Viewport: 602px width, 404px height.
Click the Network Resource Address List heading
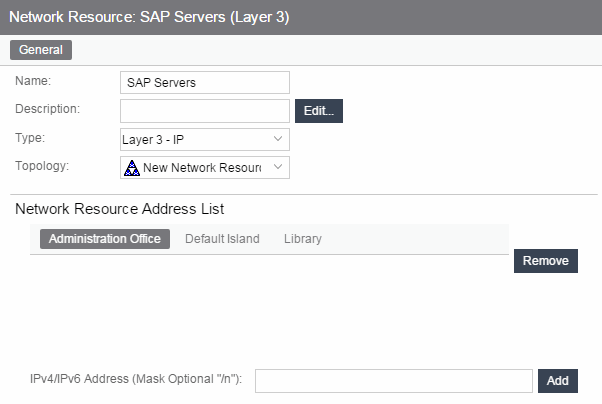click(119, 209)
